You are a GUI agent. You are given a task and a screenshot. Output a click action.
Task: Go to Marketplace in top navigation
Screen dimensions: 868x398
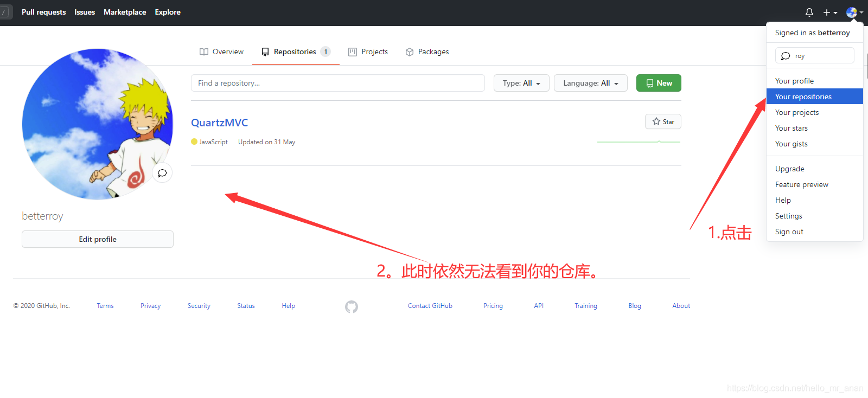(x=125, y=12)
